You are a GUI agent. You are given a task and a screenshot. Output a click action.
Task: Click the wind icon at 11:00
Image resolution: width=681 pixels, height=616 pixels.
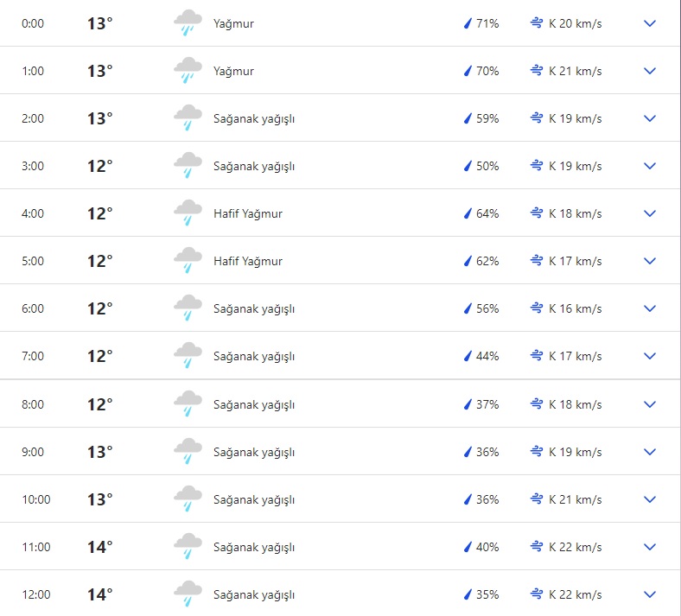click(537, 546)
